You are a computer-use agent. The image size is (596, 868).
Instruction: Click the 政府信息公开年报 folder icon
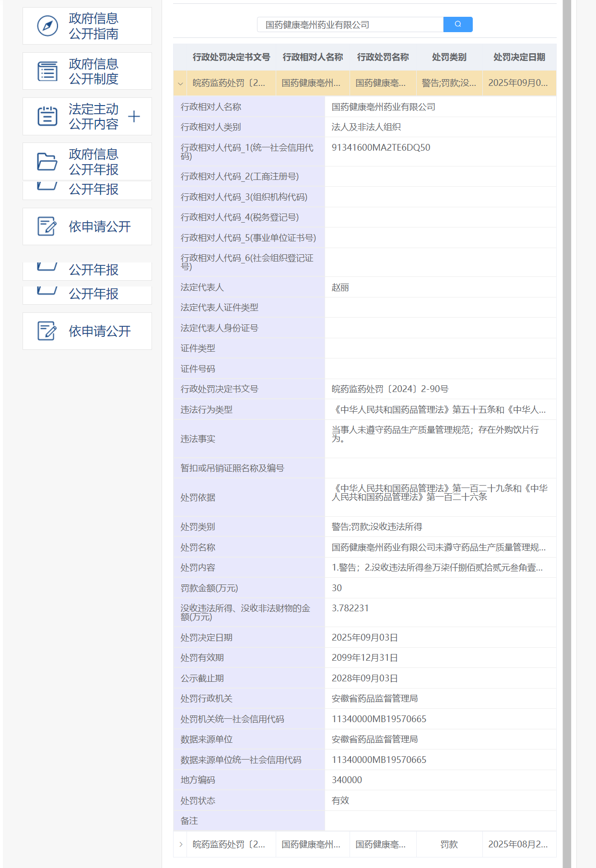click(x=47, y=162)
